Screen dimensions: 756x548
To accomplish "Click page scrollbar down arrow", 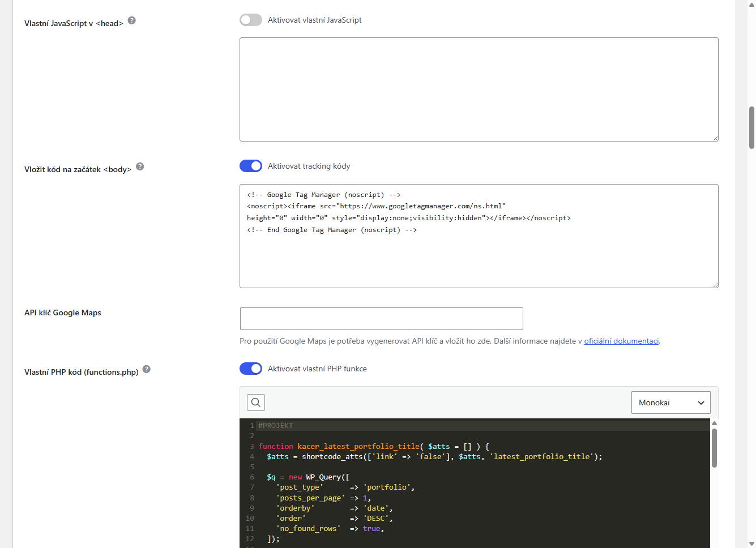I will point(751,544).
